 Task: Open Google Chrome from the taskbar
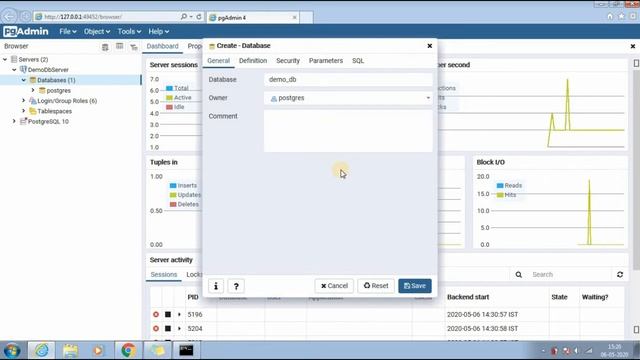[x=128, y=350]
